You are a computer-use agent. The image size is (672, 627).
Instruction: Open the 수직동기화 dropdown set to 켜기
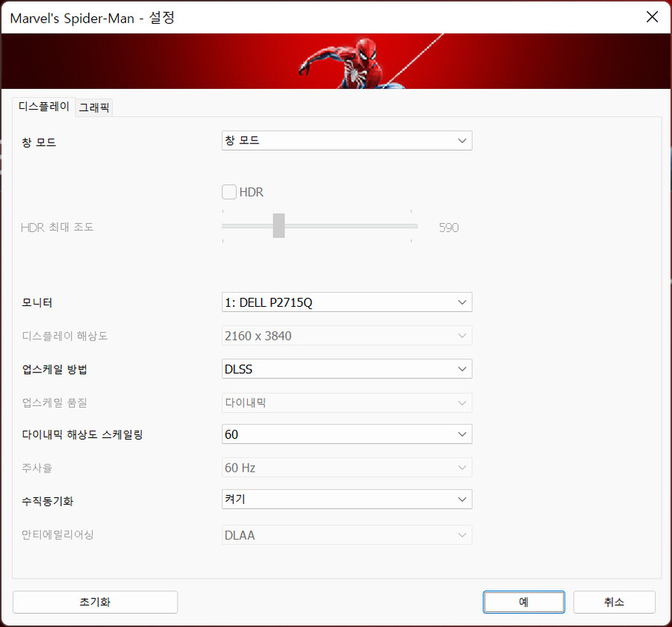tap(346, 499)
